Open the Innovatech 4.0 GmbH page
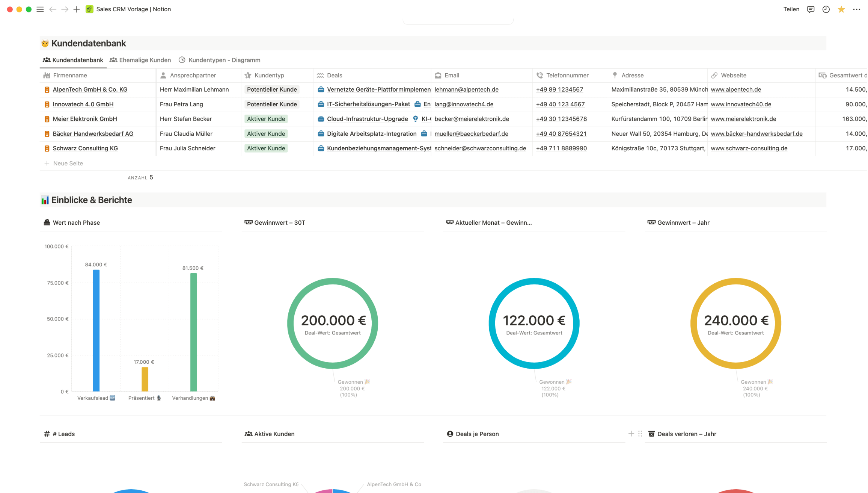The width and height of the screenshot is (868, 493). [x=83, y=104]
